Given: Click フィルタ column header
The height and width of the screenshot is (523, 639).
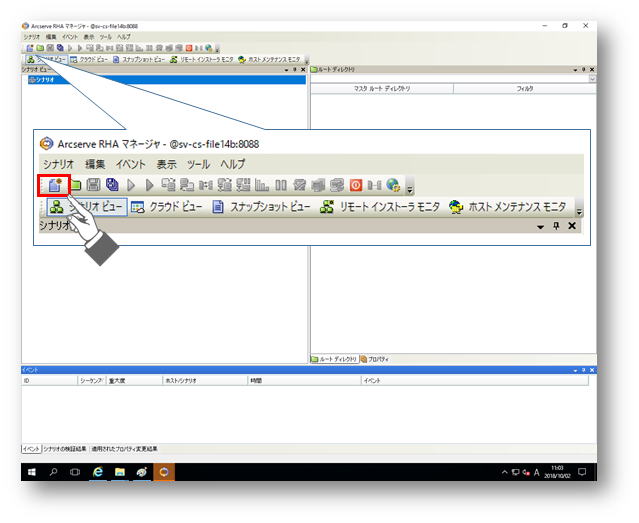Looking at the screenshot, I should point(525,88).
